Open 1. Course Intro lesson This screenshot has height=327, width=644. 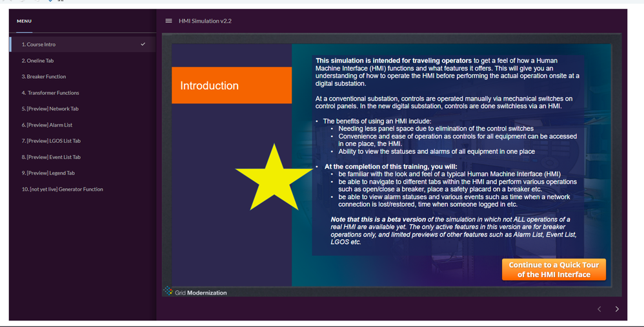pyautogui.click(x=83, y=44)
